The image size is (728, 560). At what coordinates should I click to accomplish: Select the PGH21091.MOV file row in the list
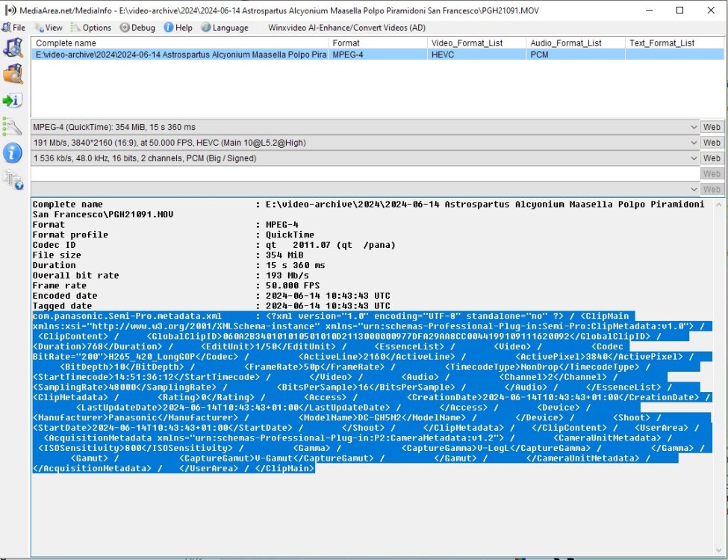tap(179, 55)
